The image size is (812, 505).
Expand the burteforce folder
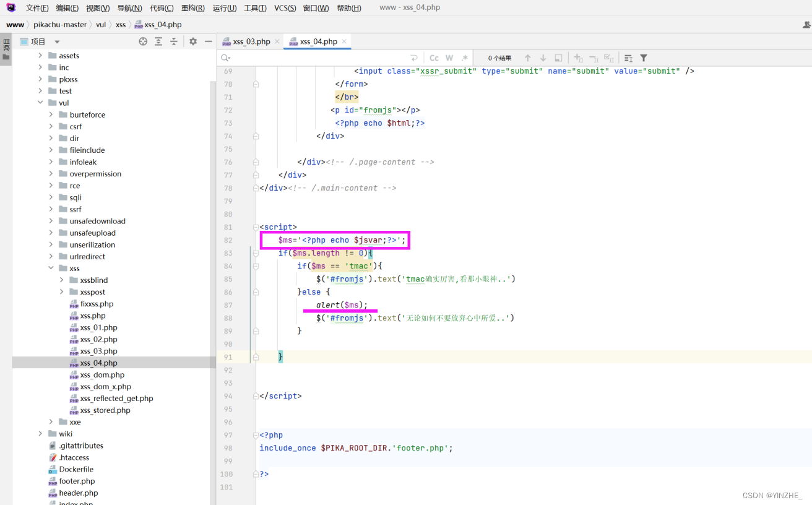pyautogui.click(x=51, y=114)
